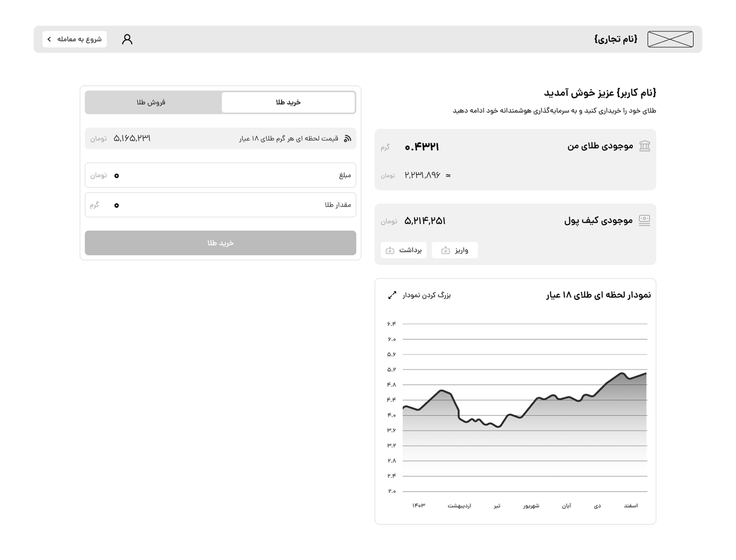Viewport: 736px width, 560px height.
Task: Click the live price feed icon
Action: [347, 139]
